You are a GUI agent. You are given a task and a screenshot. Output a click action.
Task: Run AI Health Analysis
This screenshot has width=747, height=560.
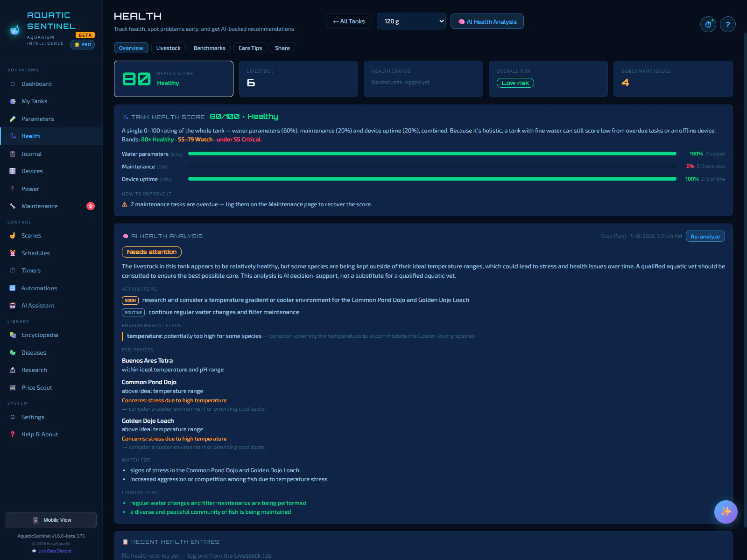(487, 21)
